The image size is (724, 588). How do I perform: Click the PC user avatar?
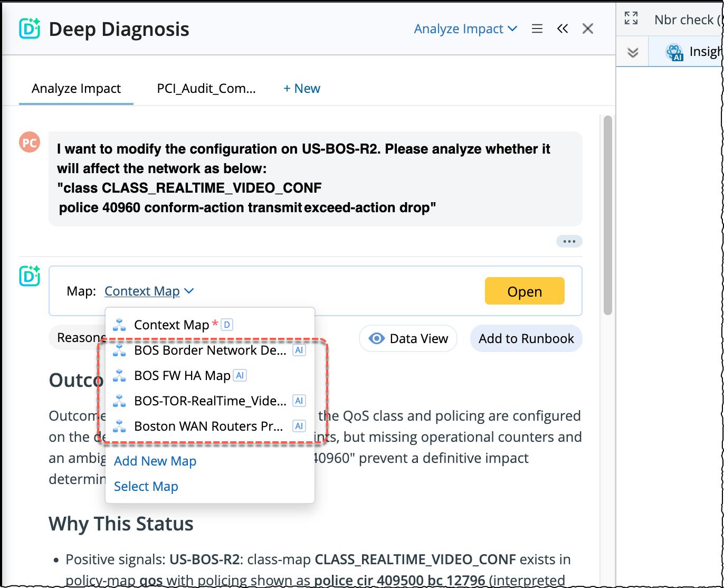click(x=30, y=143)
